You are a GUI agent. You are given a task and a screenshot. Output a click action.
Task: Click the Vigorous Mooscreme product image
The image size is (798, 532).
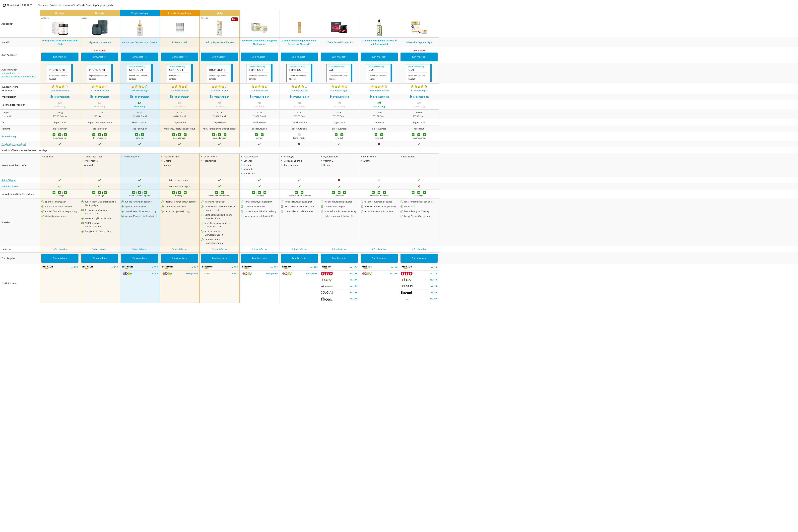pos(100,28)
